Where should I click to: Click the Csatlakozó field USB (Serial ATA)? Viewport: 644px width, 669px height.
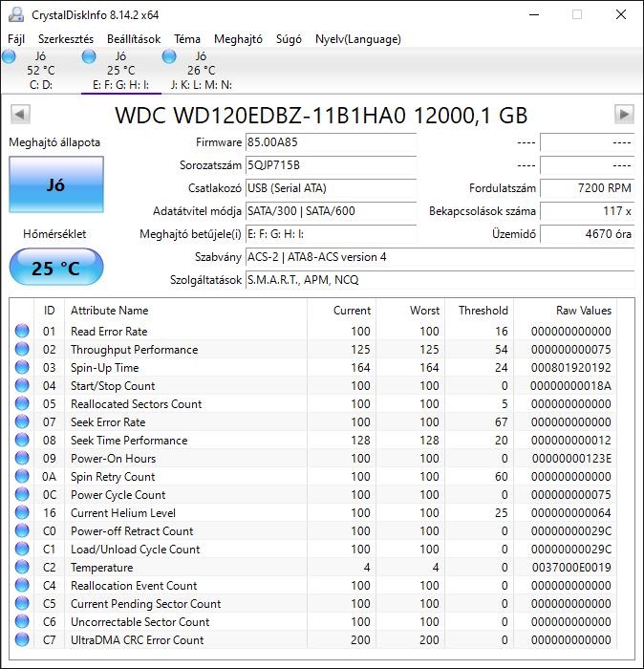pyautogui.click(x=331, y=188)
